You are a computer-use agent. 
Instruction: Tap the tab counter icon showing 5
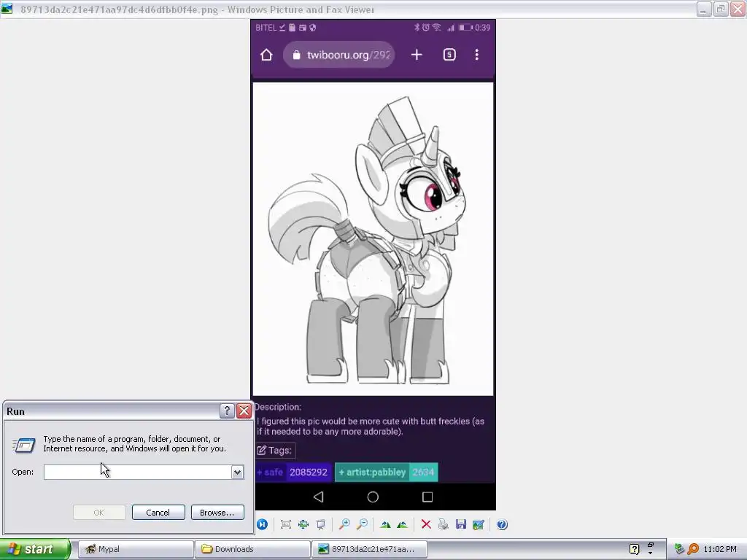(449, 55)
